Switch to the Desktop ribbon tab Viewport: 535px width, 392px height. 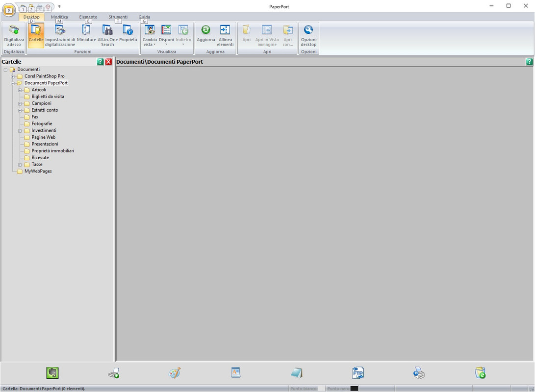pyautogui.click(x=31, y=17)
